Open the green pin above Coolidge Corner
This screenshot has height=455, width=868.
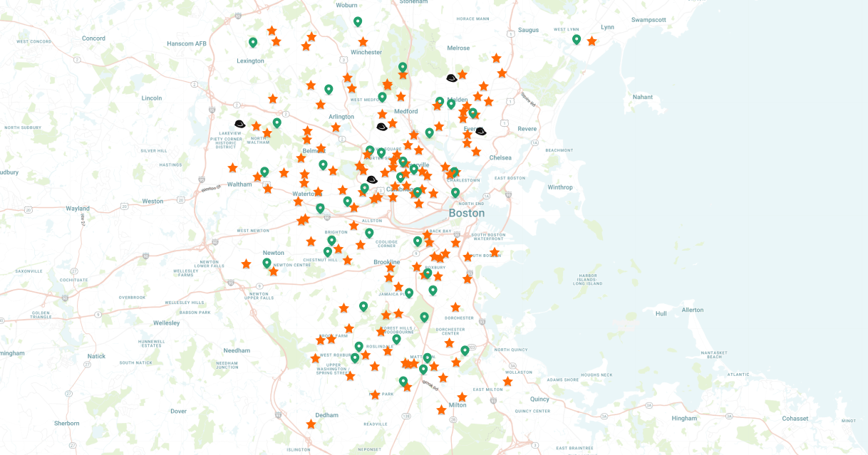pyautogui.click(x=369, y=233)
